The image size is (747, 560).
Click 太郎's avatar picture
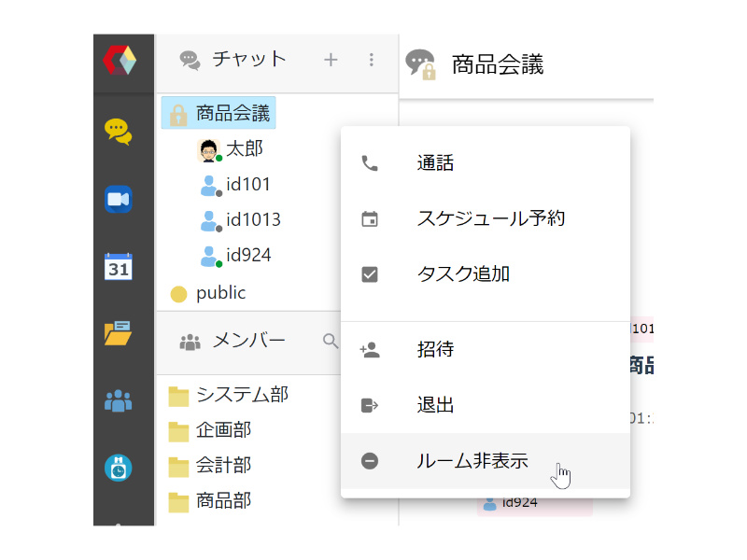click(208, 150)
